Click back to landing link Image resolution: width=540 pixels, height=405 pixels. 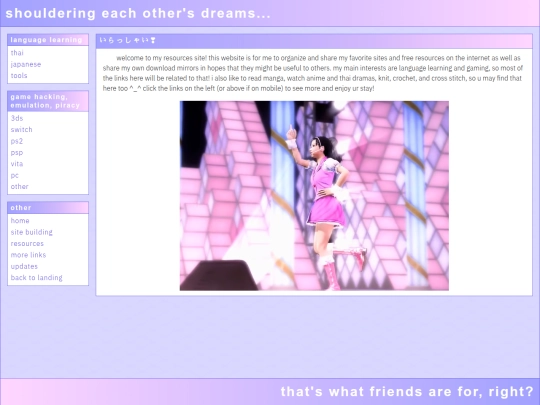37,278
